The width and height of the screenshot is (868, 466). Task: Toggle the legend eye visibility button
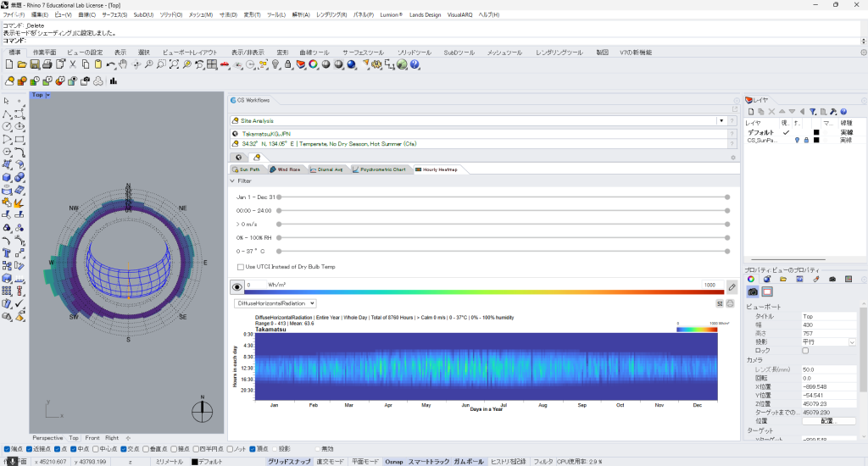pos(236,288)
